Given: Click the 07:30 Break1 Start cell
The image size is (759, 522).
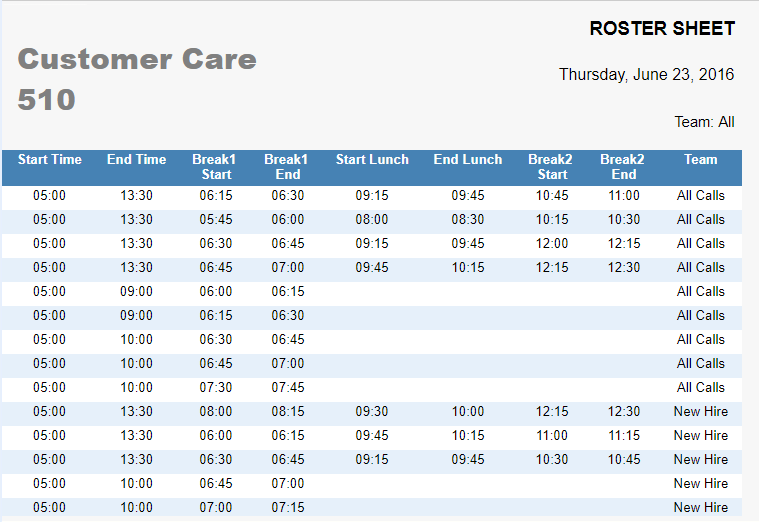Looking at the screenshot, I should [216, 388].
